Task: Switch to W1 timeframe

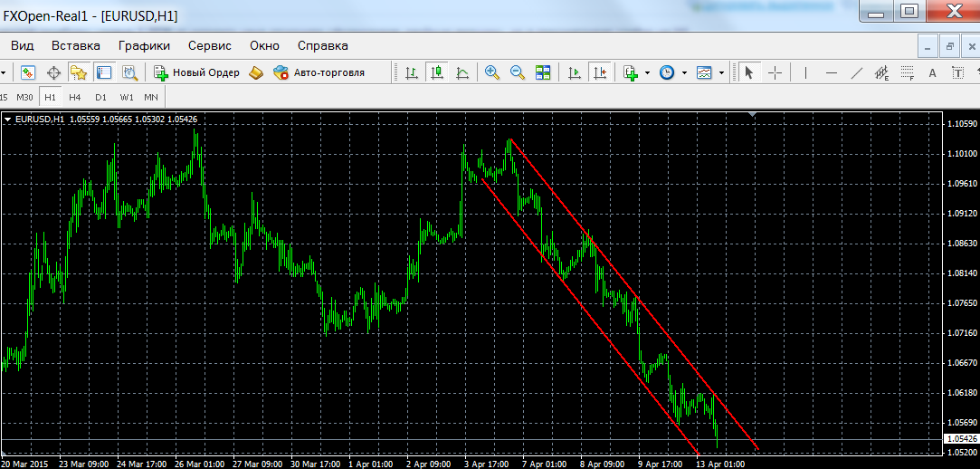Action: pos(127,97)
